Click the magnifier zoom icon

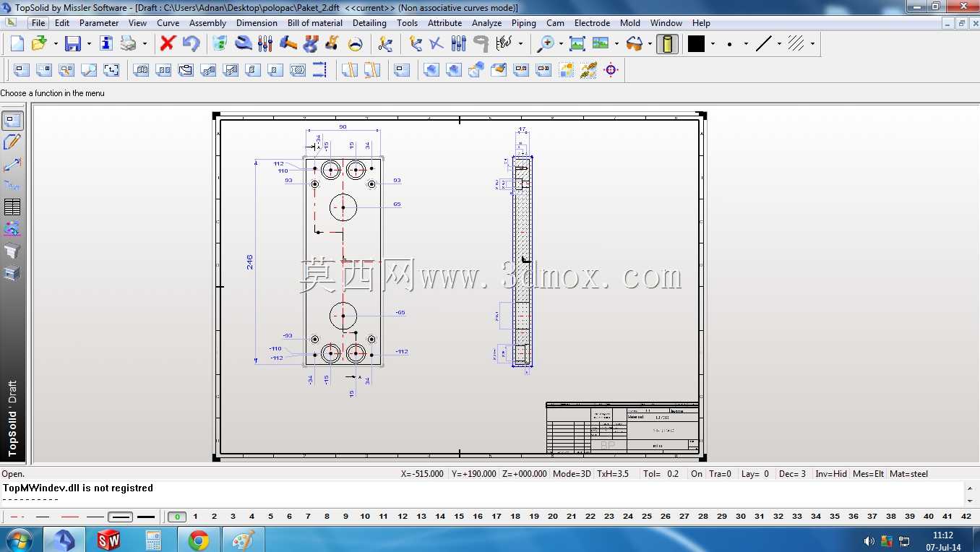coord(544,43)
